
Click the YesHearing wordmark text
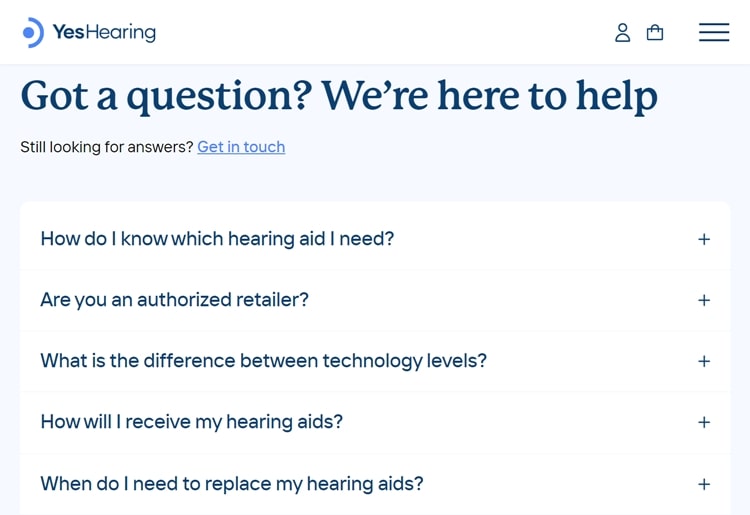click(104, 32)
